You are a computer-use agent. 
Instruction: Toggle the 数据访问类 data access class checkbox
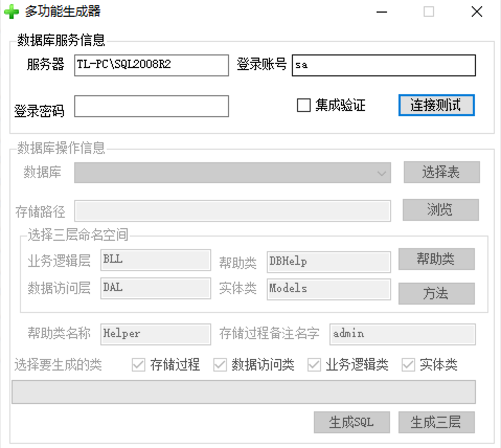[x=220, y=365]
